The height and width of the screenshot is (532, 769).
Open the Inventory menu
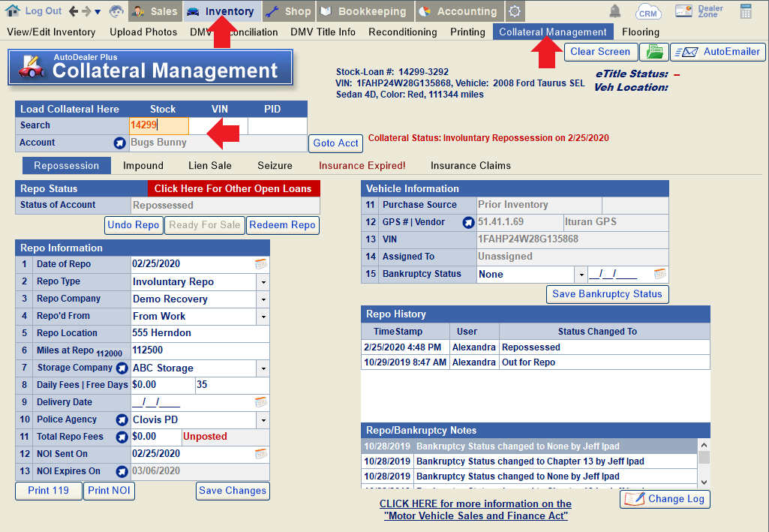click(x=222, y=11)
